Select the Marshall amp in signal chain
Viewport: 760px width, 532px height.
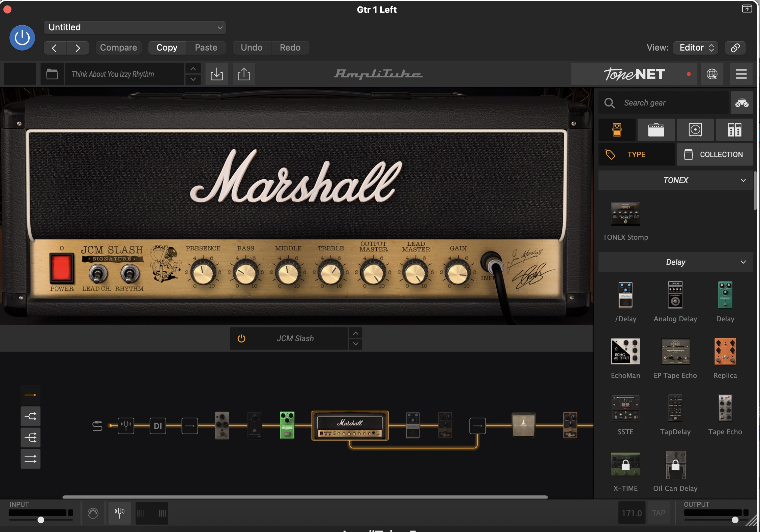point(350,425)
